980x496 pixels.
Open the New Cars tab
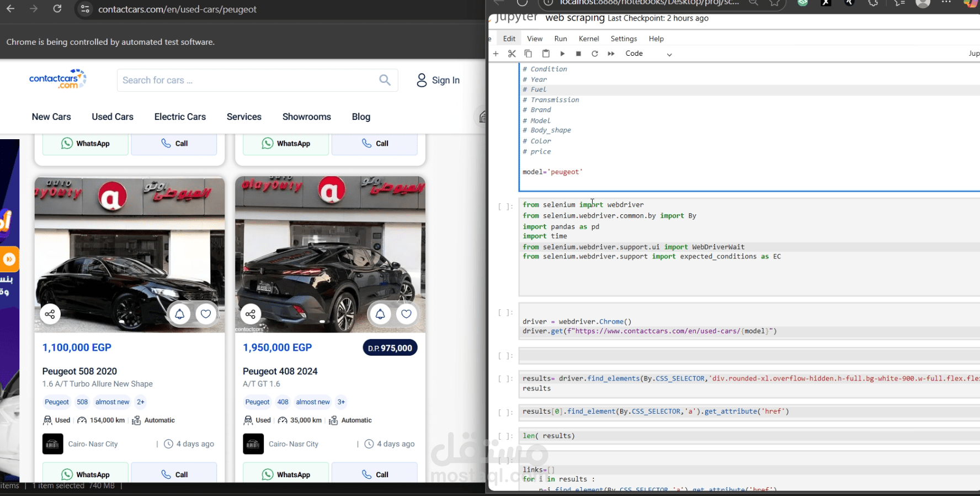51,117
